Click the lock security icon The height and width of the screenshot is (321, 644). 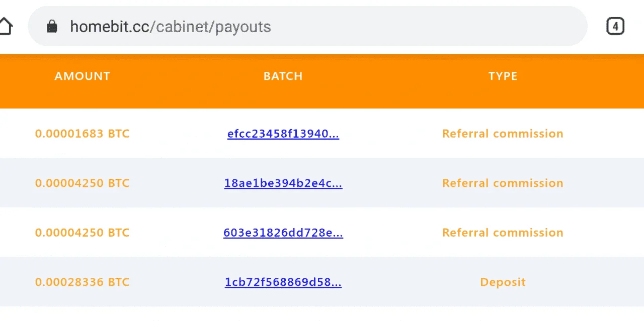coord(52,26)
